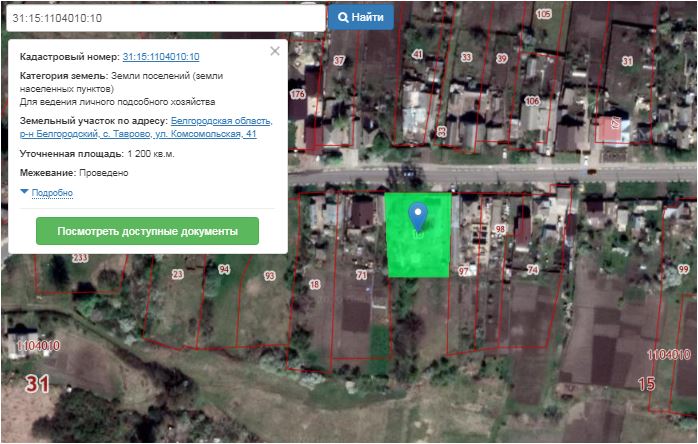Select the highlighted green land parcel
The image size is (698, 444).
click(x=418, y=235)
